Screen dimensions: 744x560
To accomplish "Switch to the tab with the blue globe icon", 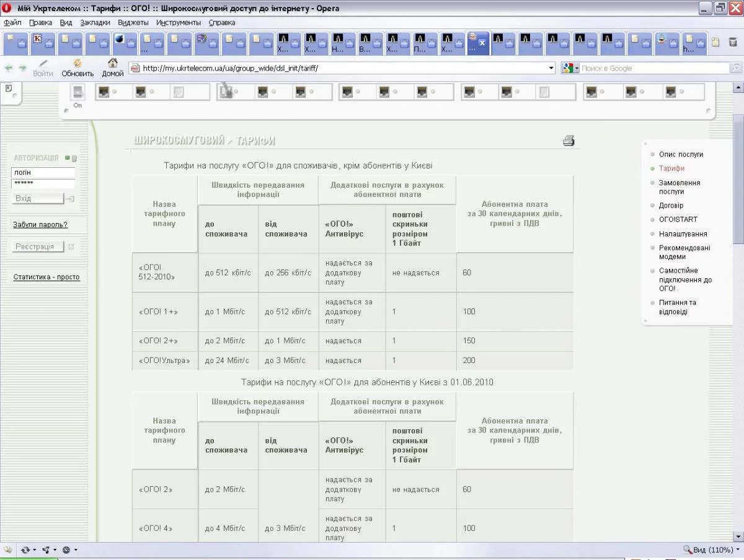I will 126,43.
